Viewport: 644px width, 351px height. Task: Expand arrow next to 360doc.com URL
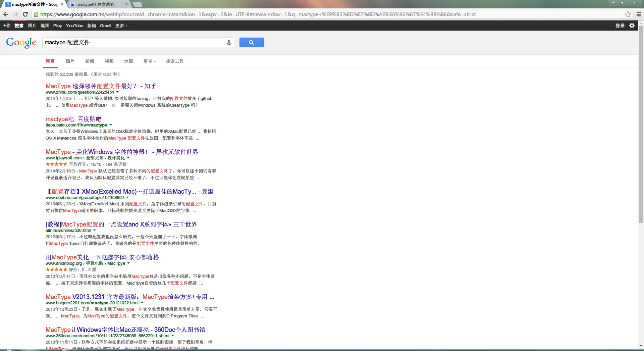point(173,336)
